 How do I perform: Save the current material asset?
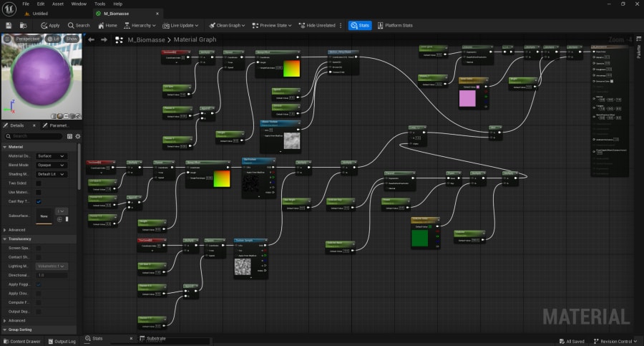coord(9,26)
